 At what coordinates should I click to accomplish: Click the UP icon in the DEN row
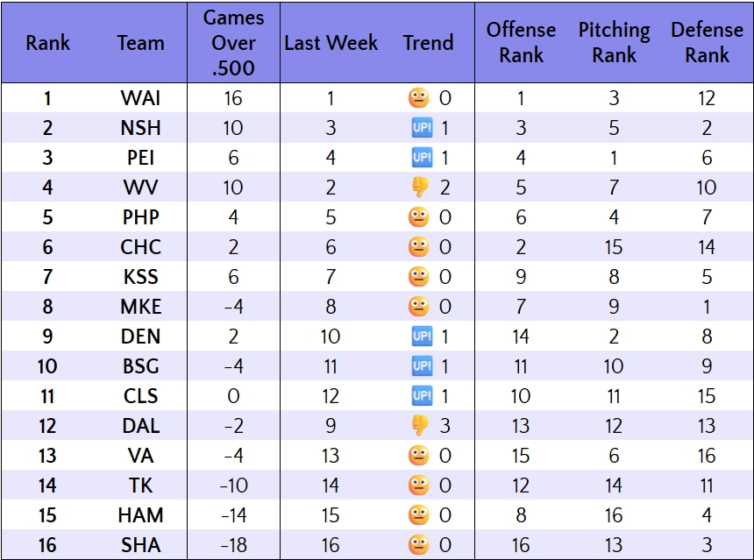coord(421,337)
